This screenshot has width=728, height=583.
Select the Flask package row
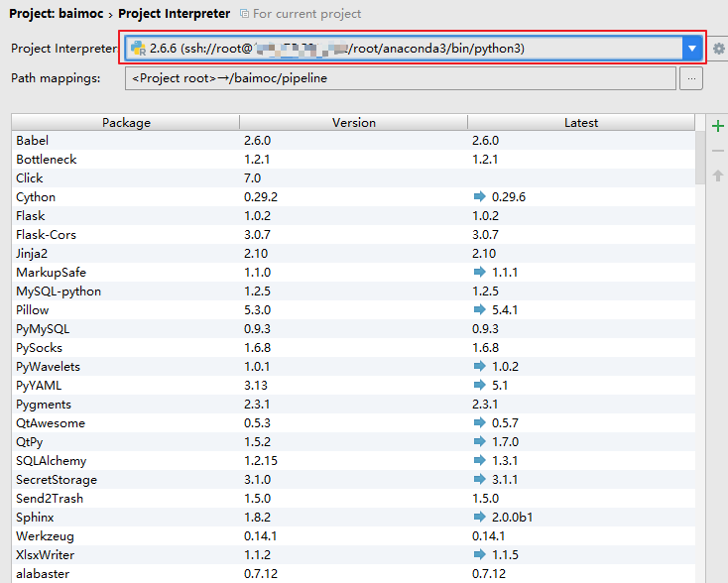(x=353, y=216)
